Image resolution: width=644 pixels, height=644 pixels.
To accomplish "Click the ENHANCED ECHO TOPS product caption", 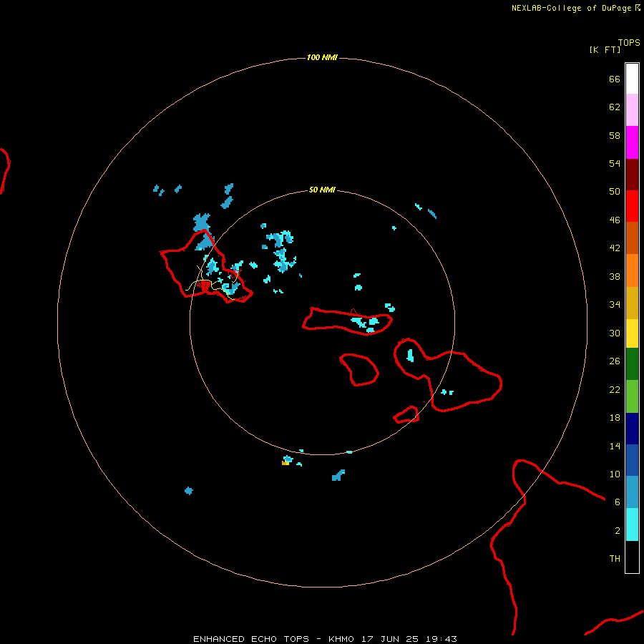I will (x=251, y=639).
